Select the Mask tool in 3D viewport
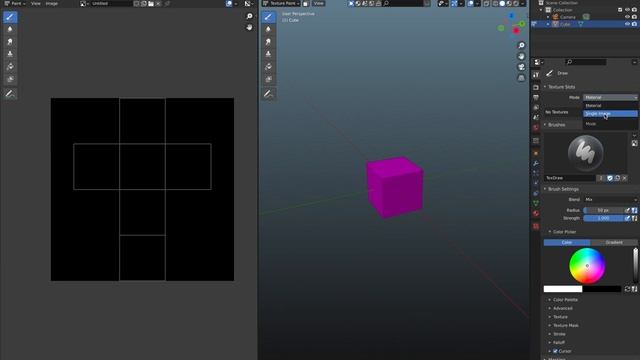This screenshot has height=360, width=640. pos(268,79)
